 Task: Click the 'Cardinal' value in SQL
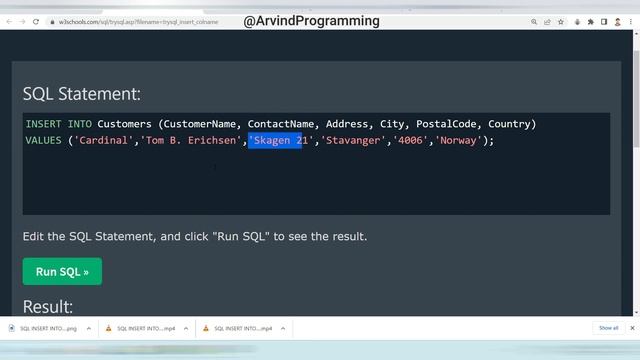(104, 140)
